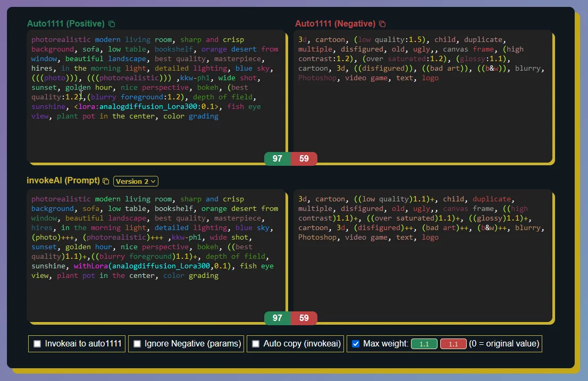The height and width of the screenshot is (381, 588).
Task: Click '(0 = original value)' hint text
Action: tap(504, 344)
